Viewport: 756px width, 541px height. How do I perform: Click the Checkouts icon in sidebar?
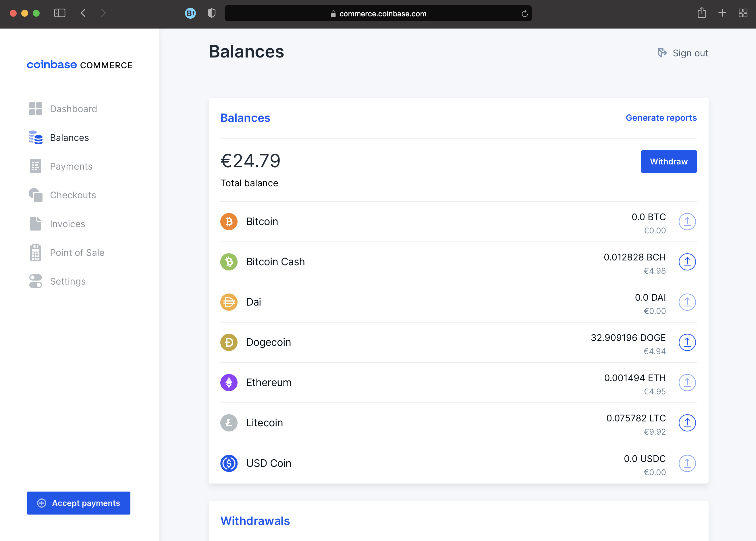(x=35, y=195)
